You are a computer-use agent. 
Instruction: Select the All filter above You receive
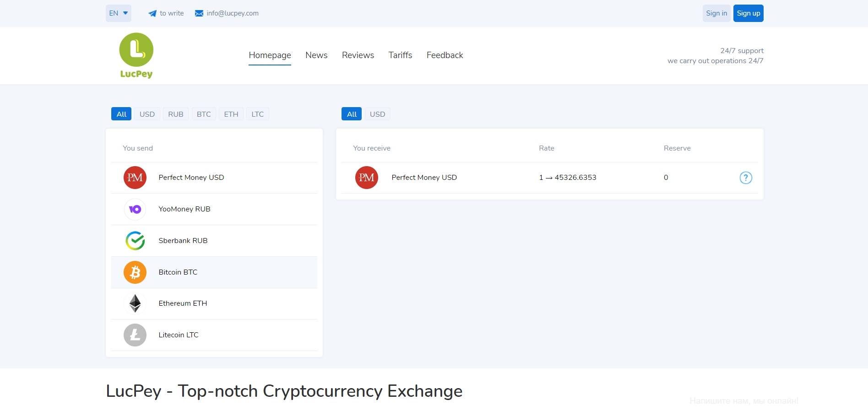[352, 114]
